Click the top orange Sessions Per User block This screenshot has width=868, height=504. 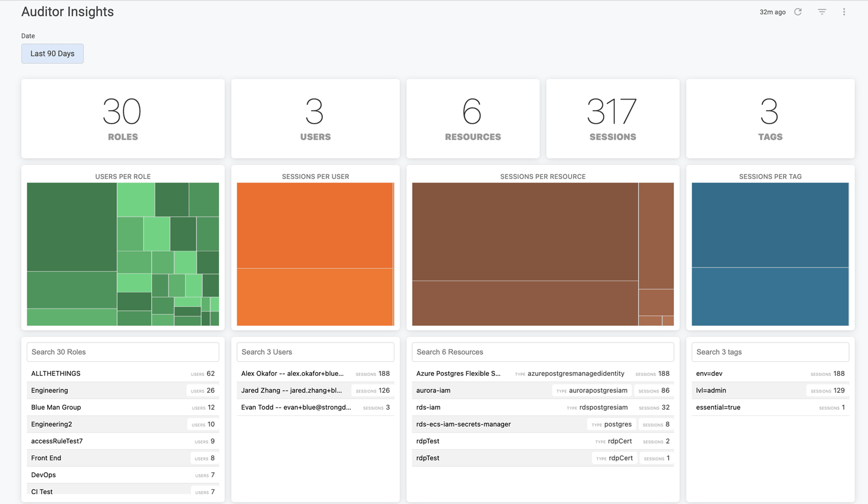tap(315, 226)
